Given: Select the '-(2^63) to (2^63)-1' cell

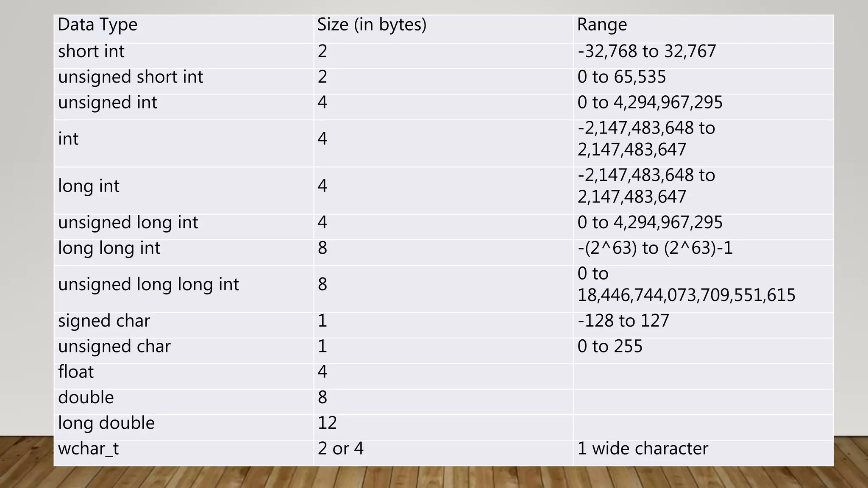Looking at the screenshot, I should 703,252.
